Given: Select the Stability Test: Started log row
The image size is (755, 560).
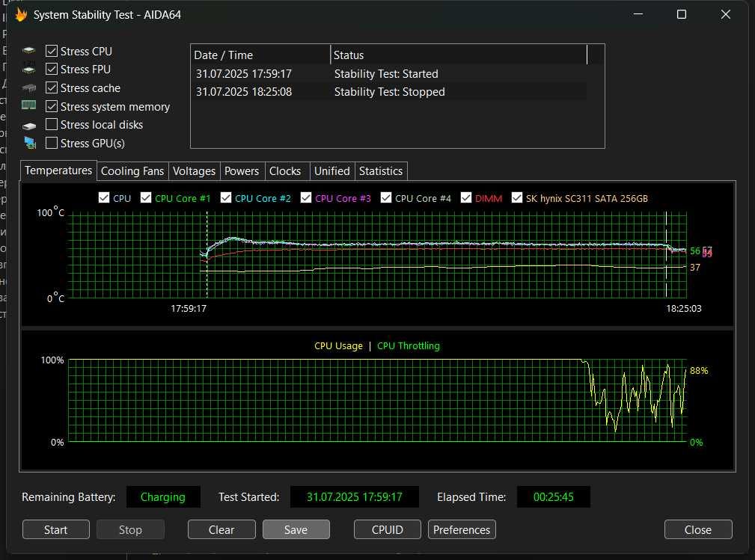Looking at the screenshot, I should pos(389,73).
